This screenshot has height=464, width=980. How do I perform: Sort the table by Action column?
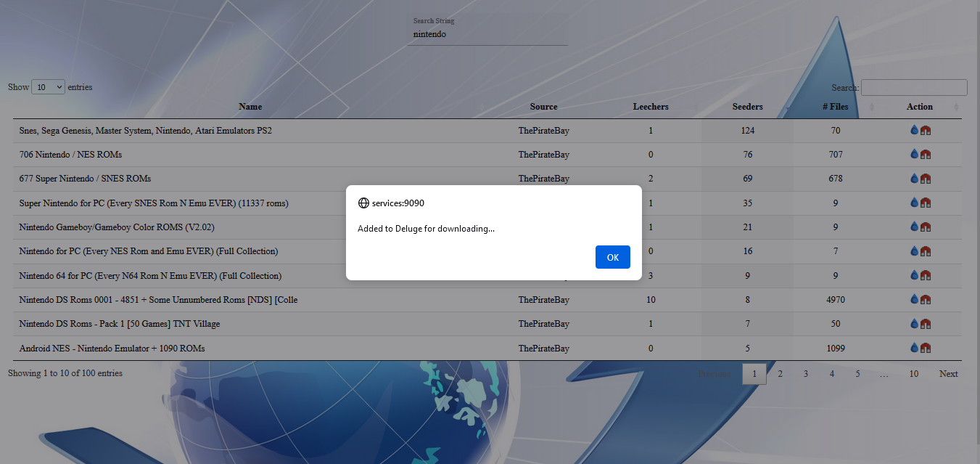920,107
